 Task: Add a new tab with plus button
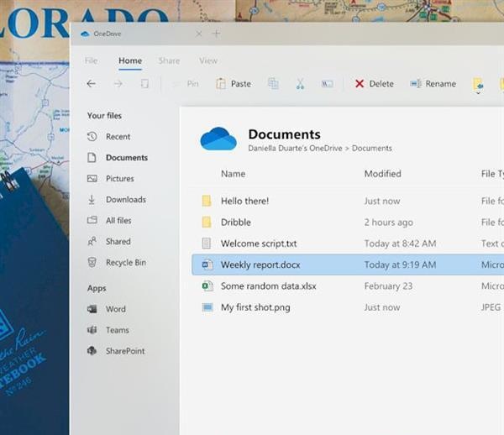(217, 34)
